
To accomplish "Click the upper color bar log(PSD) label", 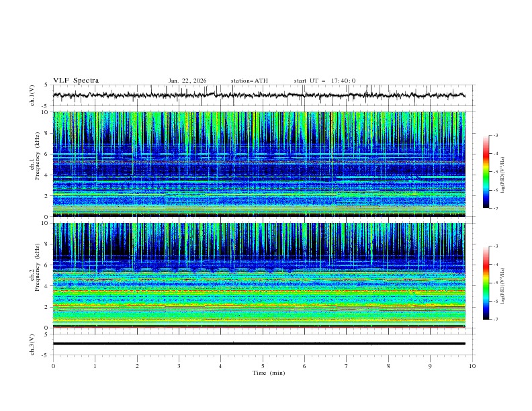I will pos(503,171).
